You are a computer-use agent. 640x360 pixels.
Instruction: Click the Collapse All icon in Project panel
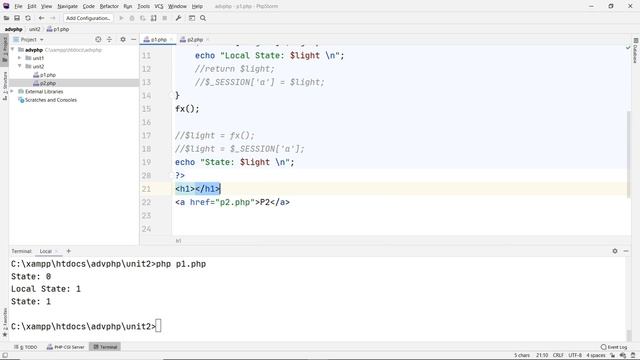pos(109,39)
